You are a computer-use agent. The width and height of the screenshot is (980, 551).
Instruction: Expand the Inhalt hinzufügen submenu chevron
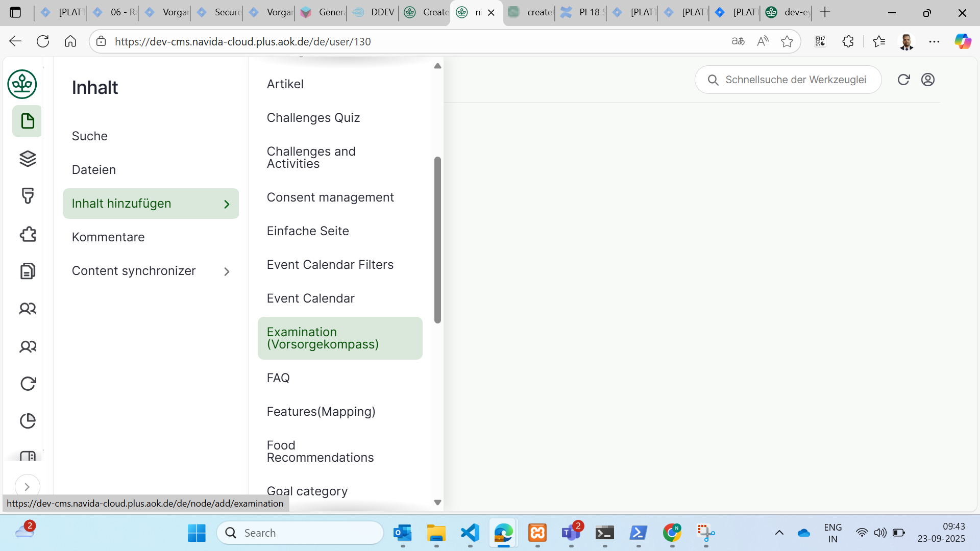227,204
